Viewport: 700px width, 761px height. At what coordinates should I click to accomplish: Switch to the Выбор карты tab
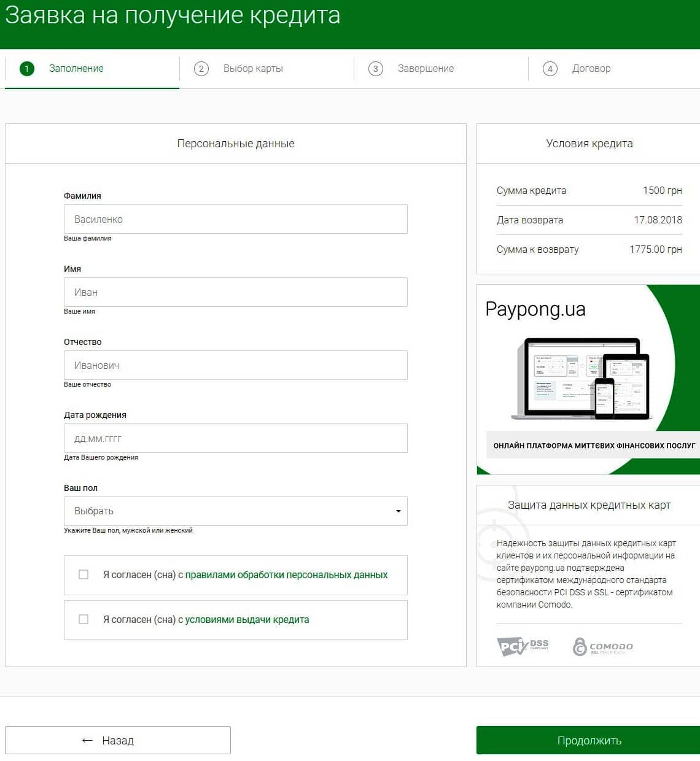(253, 69)
